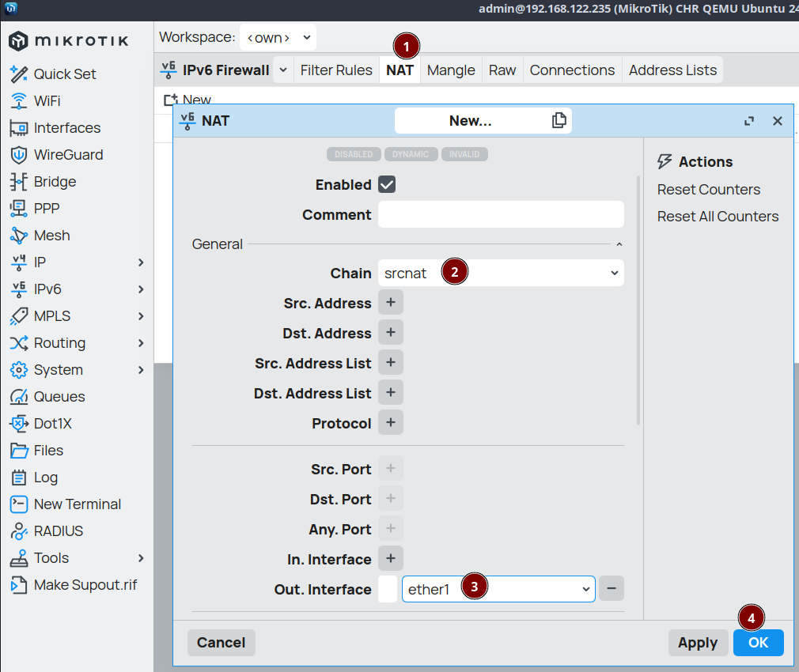Open WireGuard from the sidebar
Image resolution: width=799 pixels, height=672 pixels.
(68, 155)
